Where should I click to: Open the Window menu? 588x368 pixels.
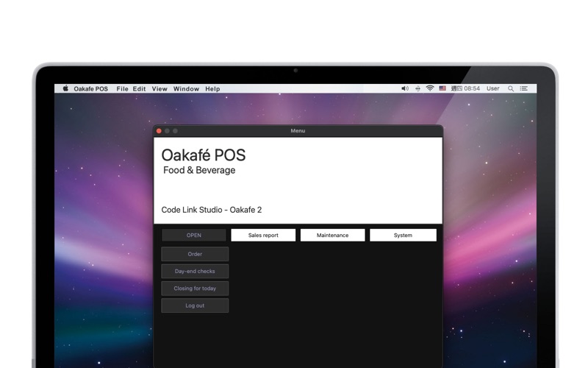coord(186,88)
